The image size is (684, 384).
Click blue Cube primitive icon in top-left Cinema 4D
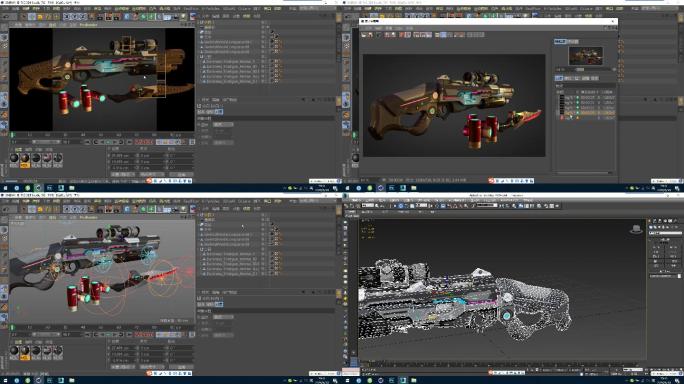[127, 17]
